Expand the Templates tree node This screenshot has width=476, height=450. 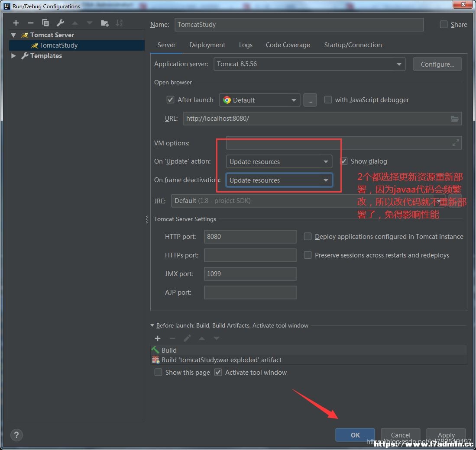tap(13, 56)
